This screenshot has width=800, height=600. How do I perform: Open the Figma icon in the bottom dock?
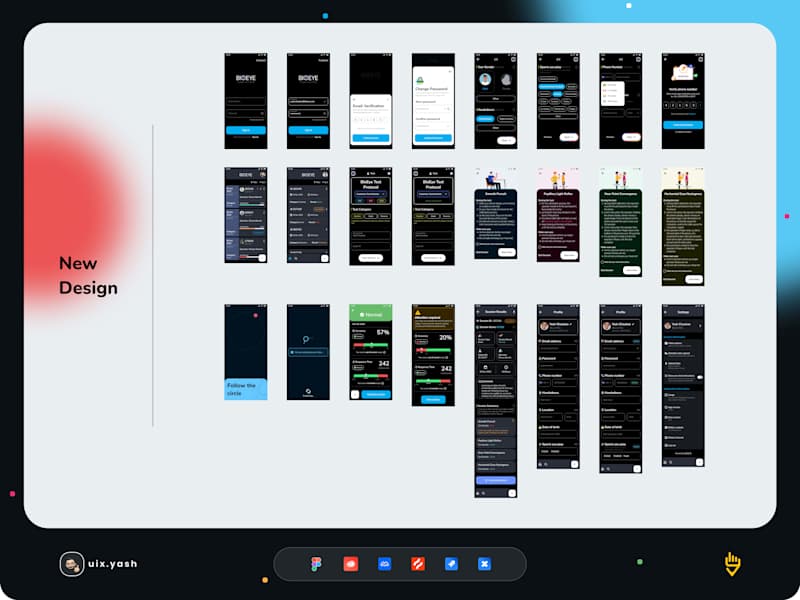pyautogui.click(x=316, y=564)
